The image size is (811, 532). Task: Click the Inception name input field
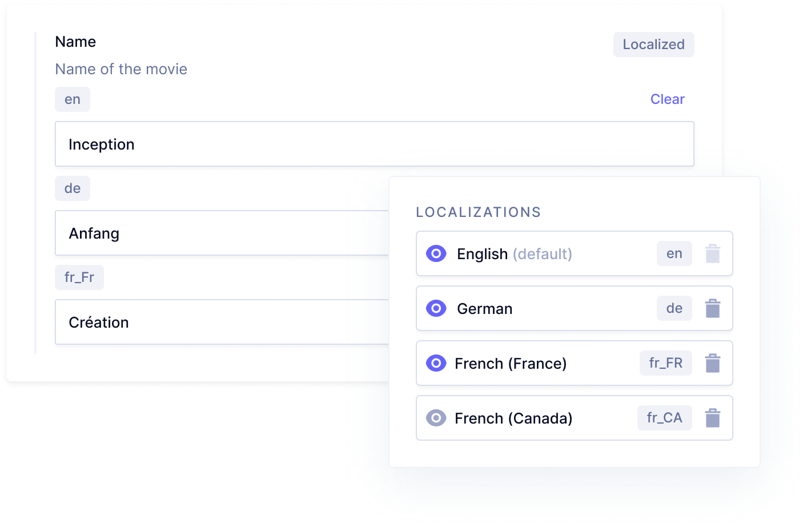[x=374, y=144]
